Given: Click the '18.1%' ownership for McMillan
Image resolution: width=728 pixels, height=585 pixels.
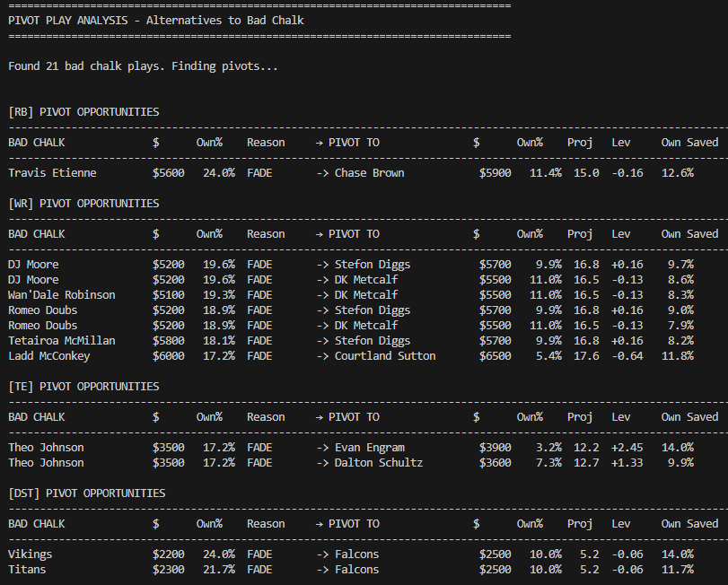Looking at the screenshot, I should pyautogui.click(x=219, y=341).
